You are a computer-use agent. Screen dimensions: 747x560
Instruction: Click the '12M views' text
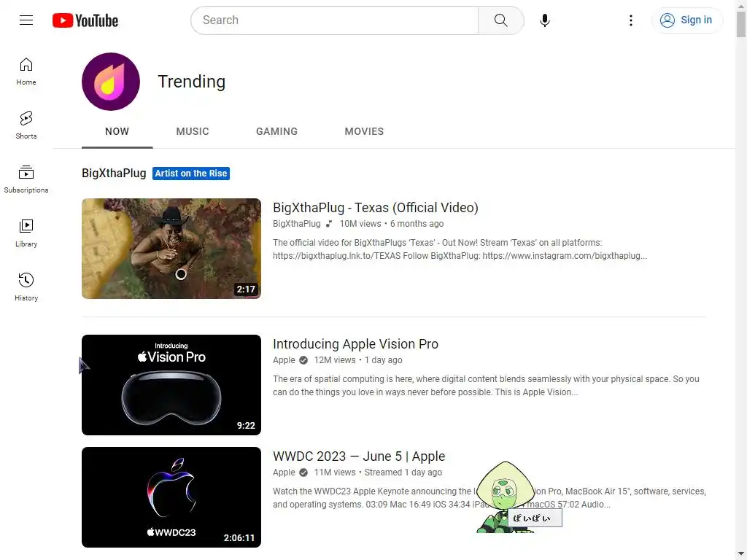334,360
